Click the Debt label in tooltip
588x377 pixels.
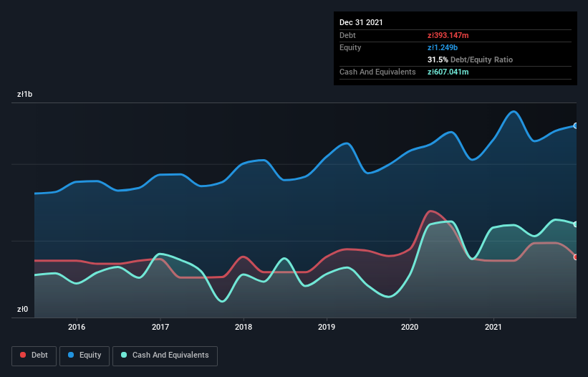click(x=347, y=35)
